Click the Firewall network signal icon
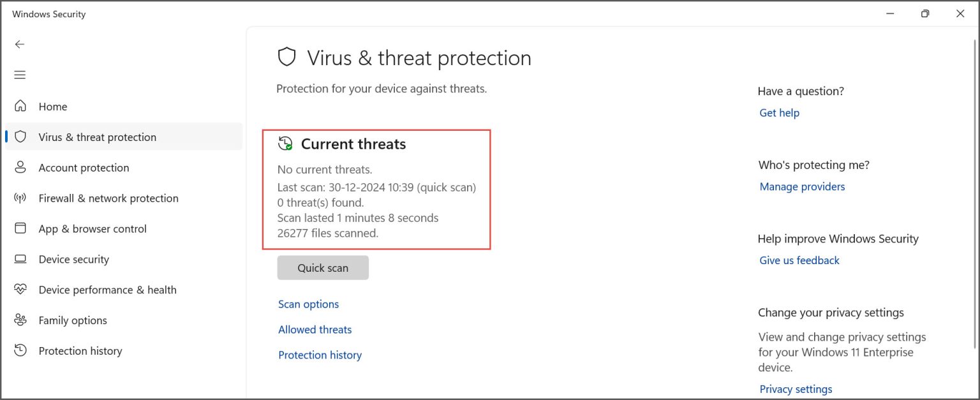 (20, 198)
